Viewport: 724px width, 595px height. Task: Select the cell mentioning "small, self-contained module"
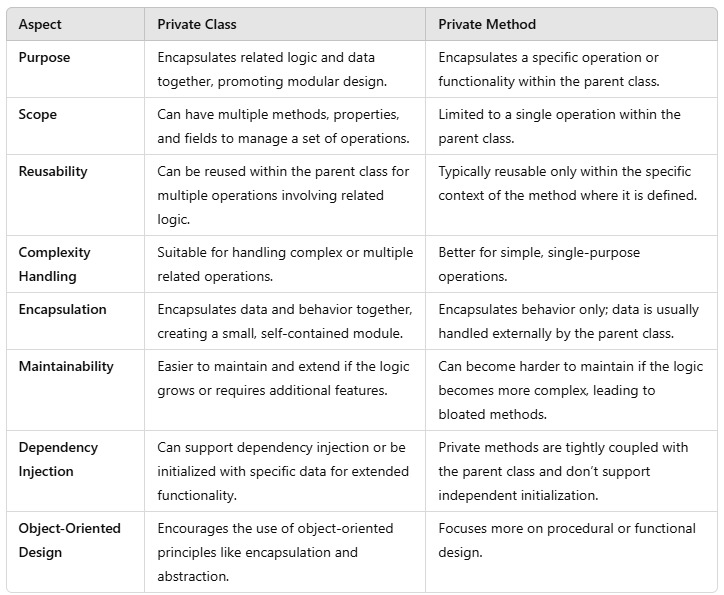click(x=284, y=319)
